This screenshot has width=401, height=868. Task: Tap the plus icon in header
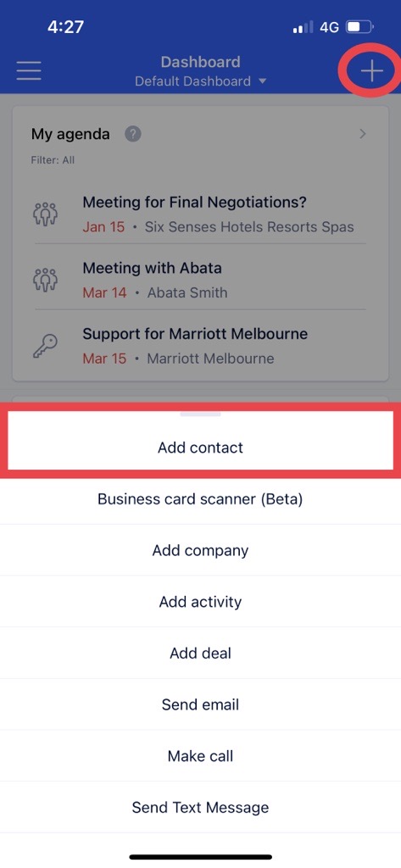371,71
